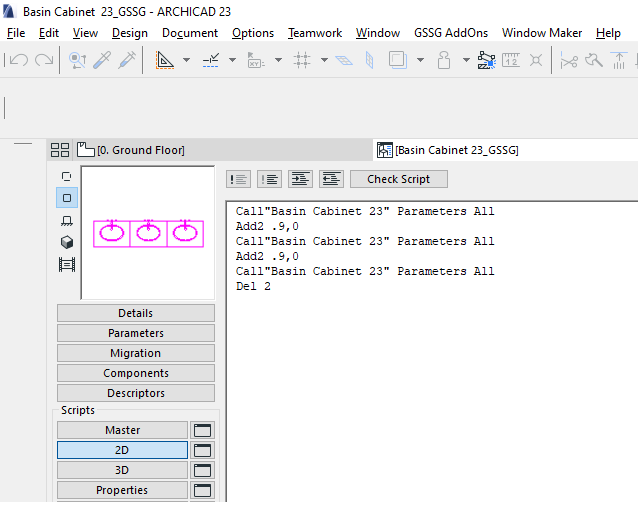
Task: Open the Window menu
Action: click(x=378, y=33)
